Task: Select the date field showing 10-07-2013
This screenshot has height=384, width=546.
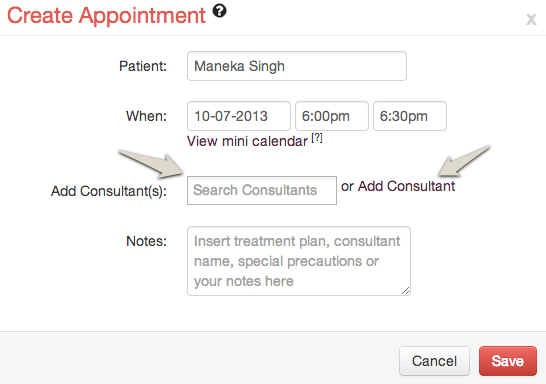Action: click(239, 116)
